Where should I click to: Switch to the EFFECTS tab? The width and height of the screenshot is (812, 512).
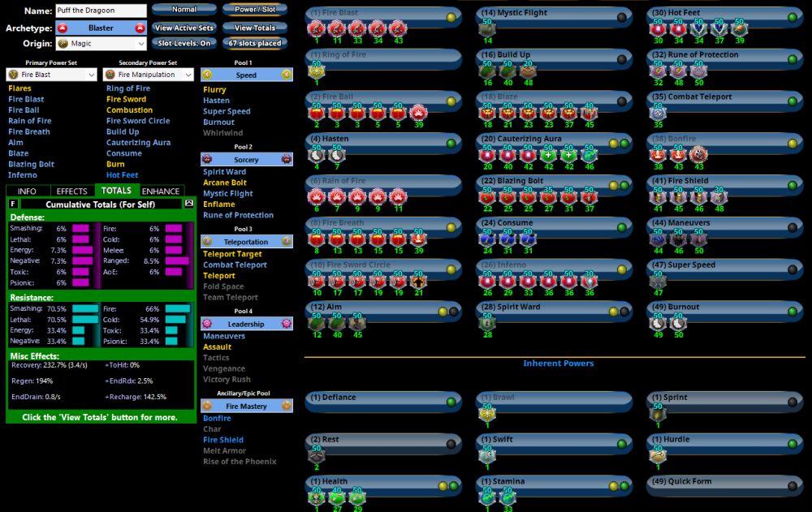[x=71, y=191]
